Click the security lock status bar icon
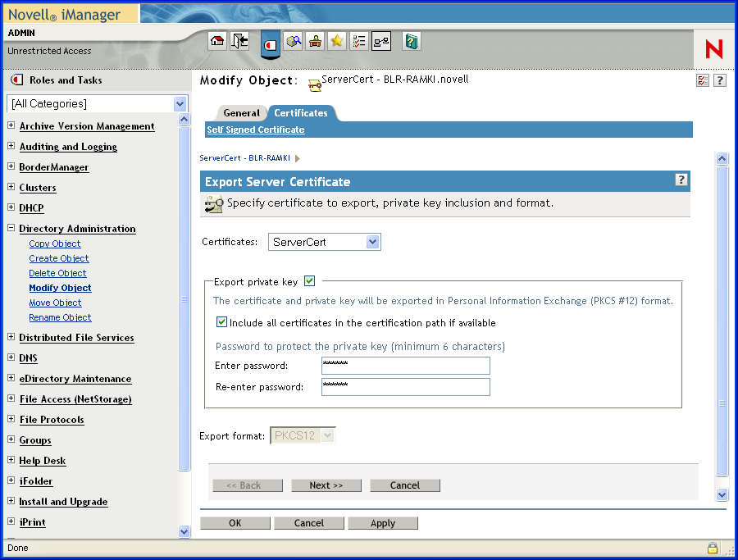Viewport: 738px width, 560px height. (712, 548)
